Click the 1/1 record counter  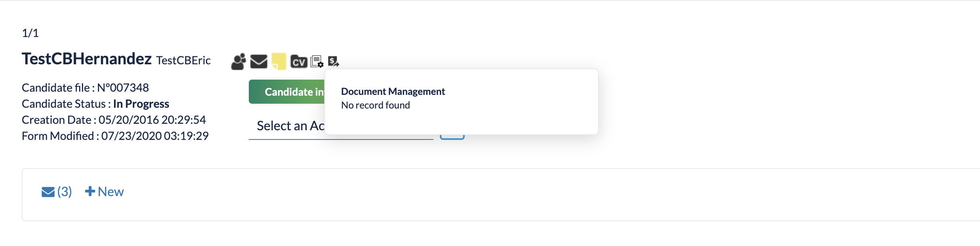click(x=30, y=33)
